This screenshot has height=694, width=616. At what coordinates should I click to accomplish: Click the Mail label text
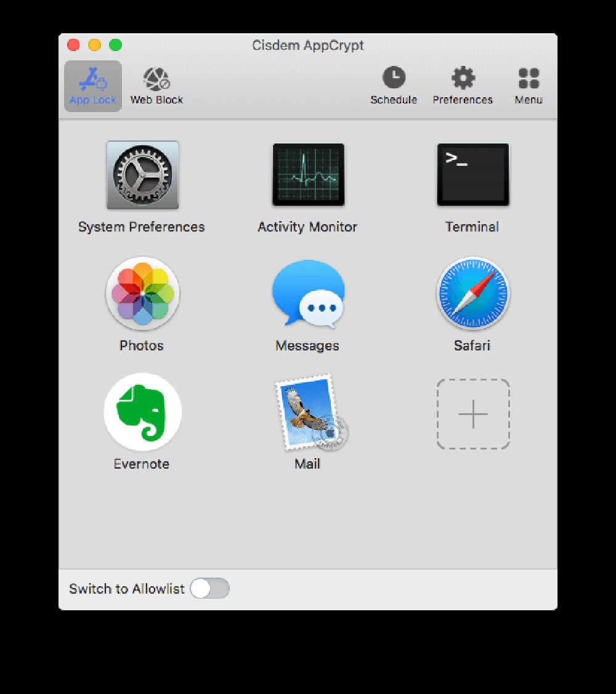307,464
